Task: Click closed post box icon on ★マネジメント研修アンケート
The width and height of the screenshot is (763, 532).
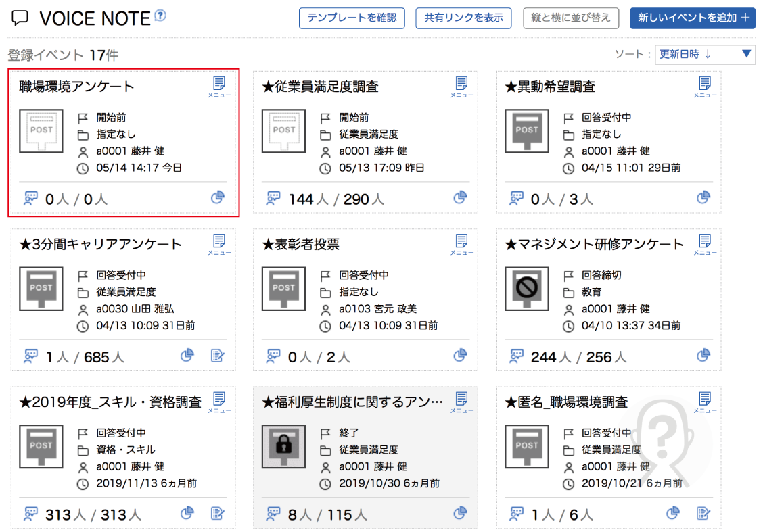Action: click(x=526, y=289)
